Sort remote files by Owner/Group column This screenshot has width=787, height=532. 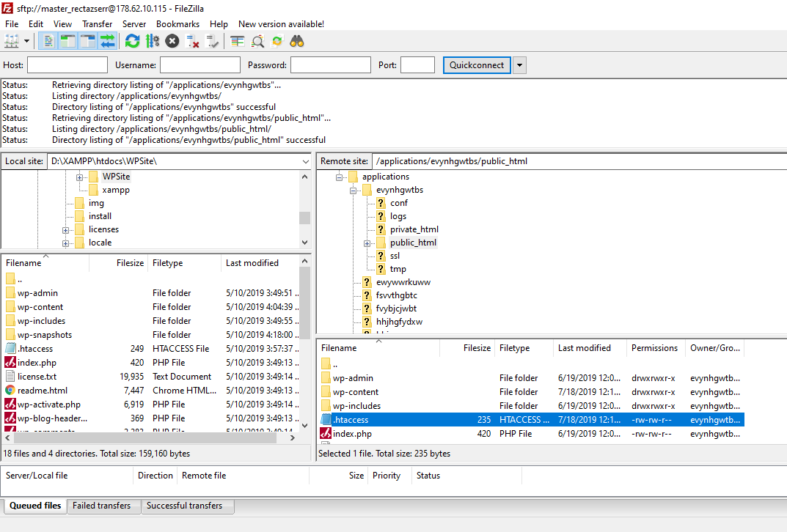714,348
